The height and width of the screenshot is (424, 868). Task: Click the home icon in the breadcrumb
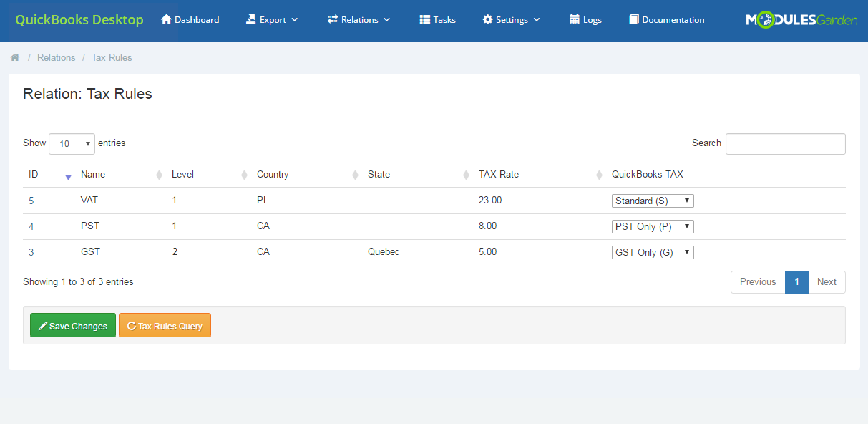pos(15,57)
